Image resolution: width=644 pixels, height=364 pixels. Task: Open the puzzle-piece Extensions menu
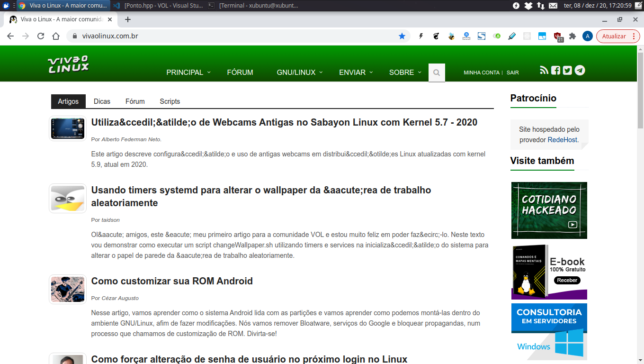point(572,36)
